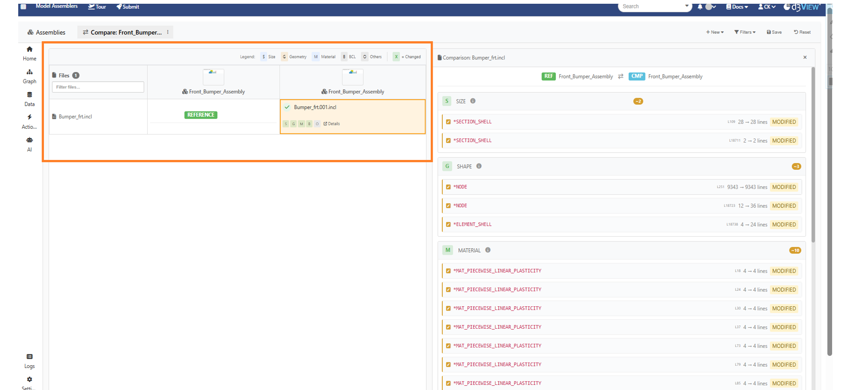The image size is (868, 390).
Task: Open the Docs dropdown menu
Action: (x=737, y=7)
